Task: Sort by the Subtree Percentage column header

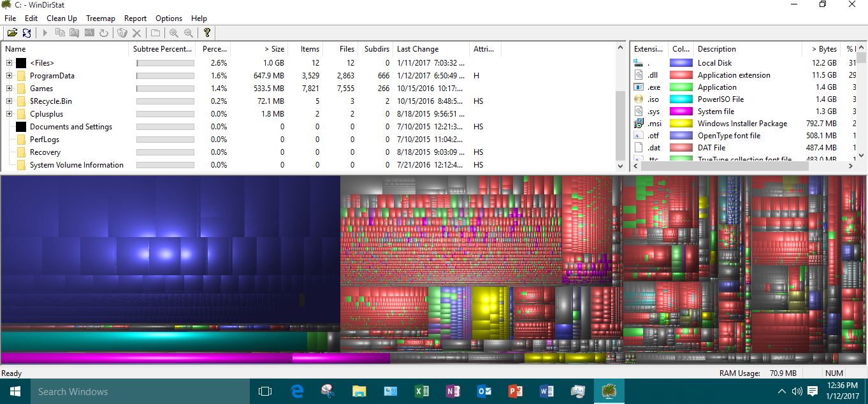Action: pos(163,49)
